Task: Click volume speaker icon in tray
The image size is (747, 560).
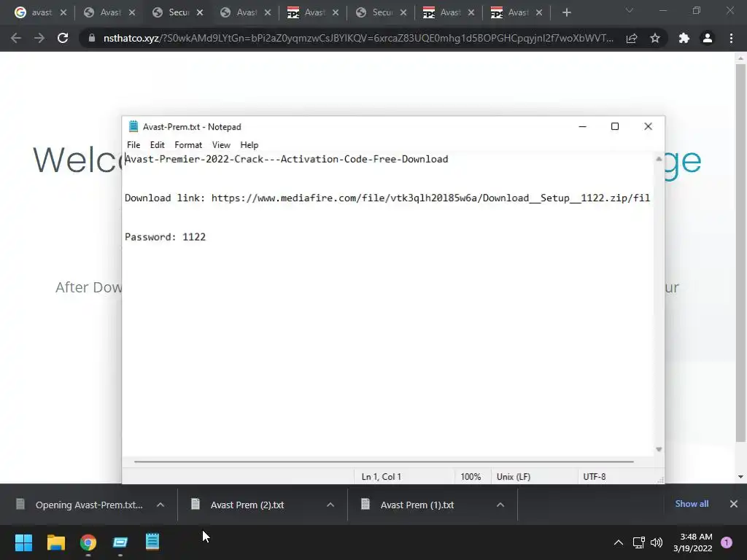Action: 657,542
